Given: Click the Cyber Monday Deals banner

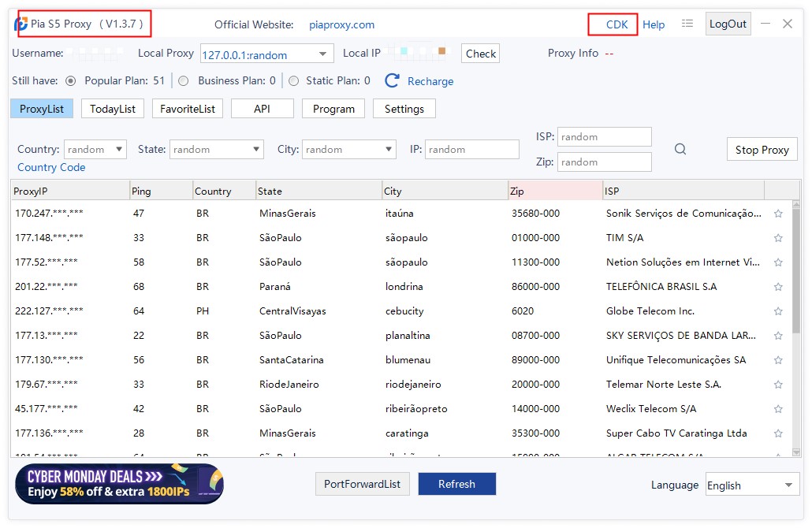Looking at the screenshot, I should [120, 484].
